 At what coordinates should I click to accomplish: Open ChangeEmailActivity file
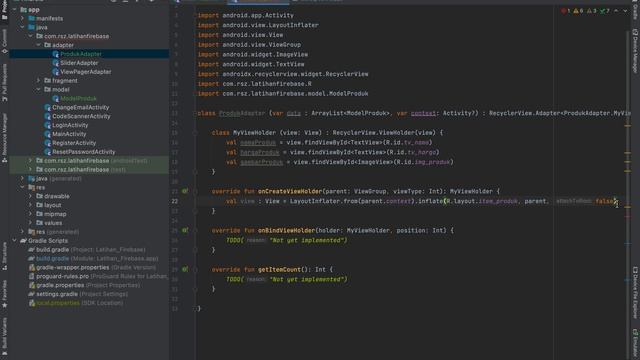(80, 107)
